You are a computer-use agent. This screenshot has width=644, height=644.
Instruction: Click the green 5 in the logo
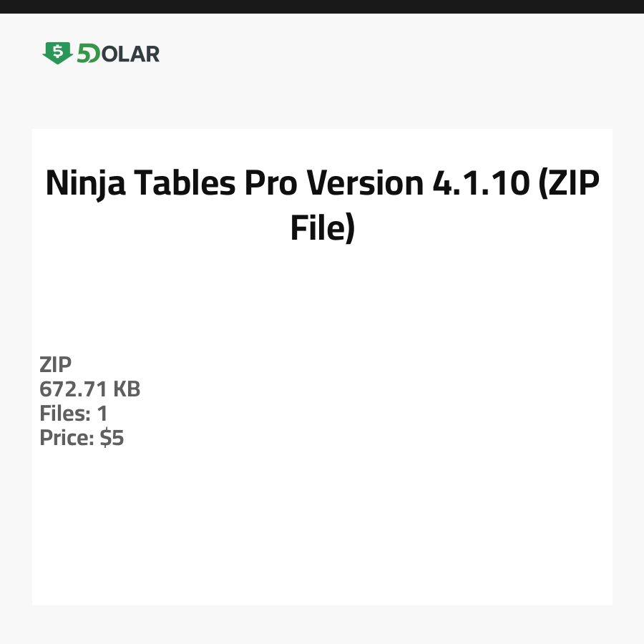[x=85, y=54]
